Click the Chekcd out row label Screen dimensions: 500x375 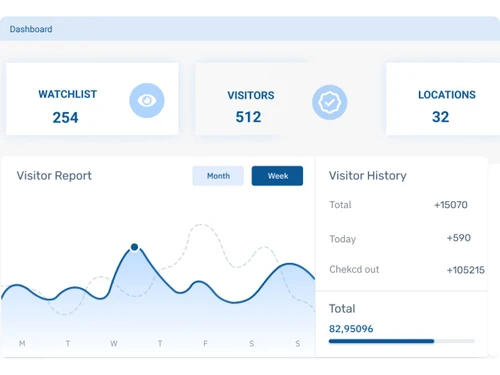click(354, 269)
